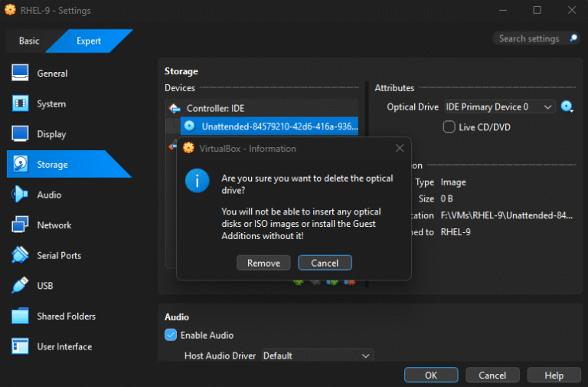Open the Host Audio Driver dropdown
Viewport: 588px width, 387px height.
[317, 356]
